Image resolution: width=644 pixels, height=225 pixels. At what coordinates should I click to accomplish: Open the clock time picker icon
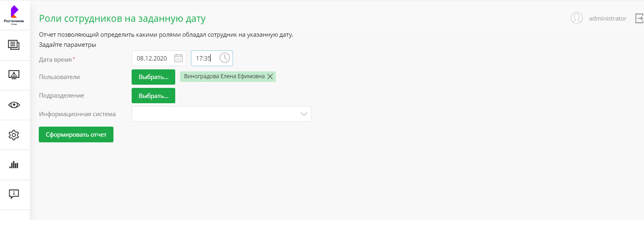[224, 58]
